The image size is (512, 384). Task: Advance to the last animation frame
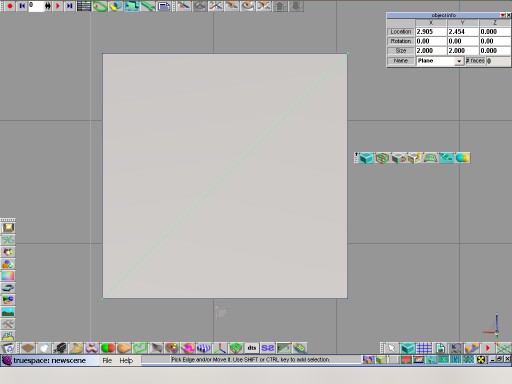point(69,6)
